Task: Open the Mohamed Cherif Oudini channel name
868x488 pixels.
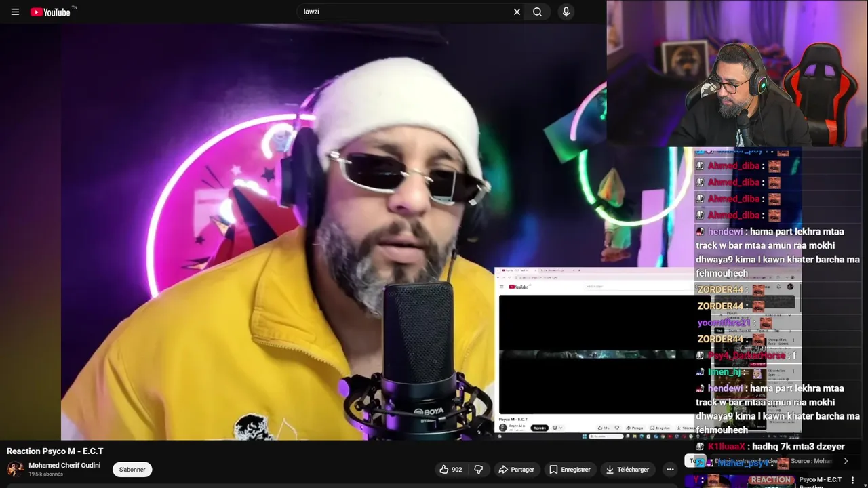Action: [64, 465]
